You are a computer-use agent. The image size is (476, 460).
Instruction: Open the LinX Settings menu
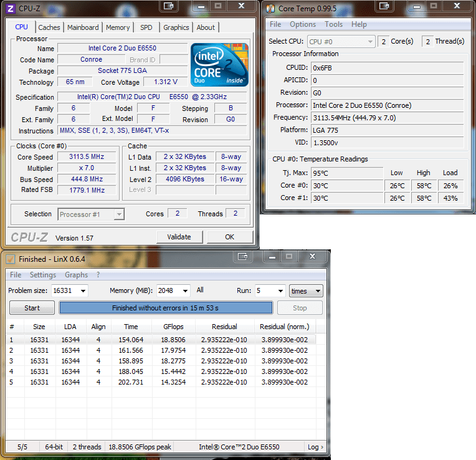[x=43, y=275]
